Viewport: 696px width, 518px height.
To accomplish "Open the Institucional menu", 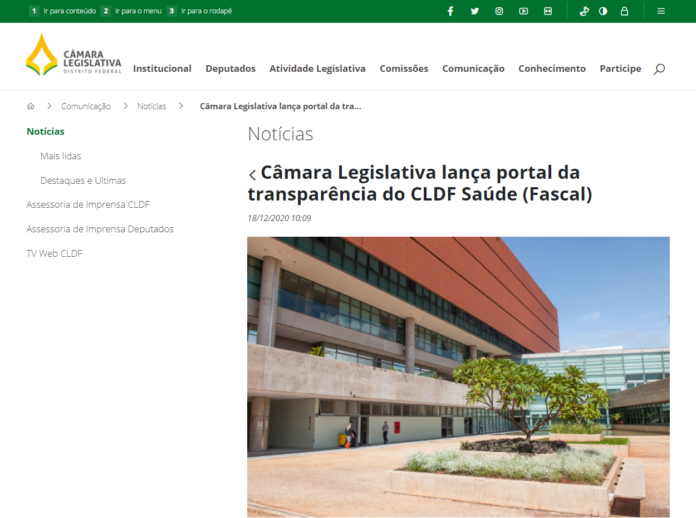I will coord(162,69).
